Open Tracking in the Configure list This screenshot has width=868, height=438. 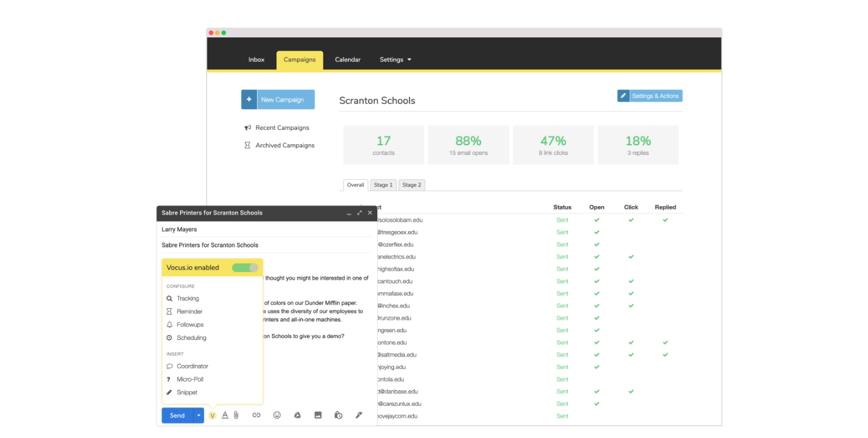point(187,298)
